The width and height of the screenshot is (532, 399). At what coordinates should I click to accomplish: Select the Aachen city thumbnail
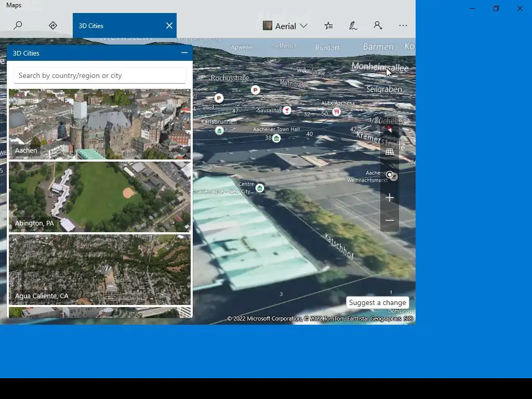click(100, 124)
